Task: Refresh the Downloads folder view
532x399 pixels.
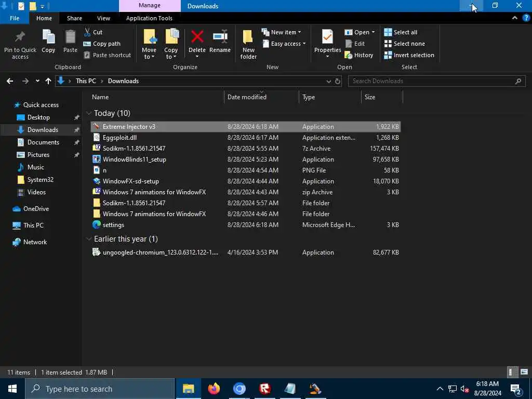Action: (338, 81)
